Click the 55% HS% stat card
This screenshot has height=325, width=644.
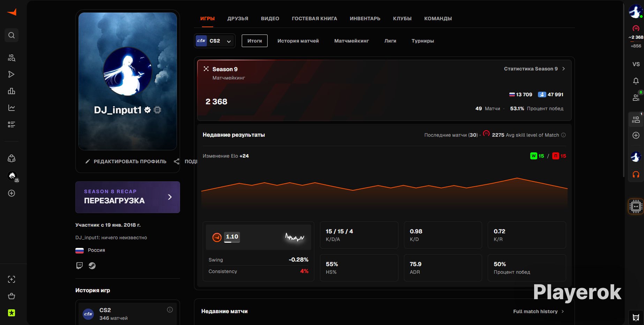pos(359,268)
